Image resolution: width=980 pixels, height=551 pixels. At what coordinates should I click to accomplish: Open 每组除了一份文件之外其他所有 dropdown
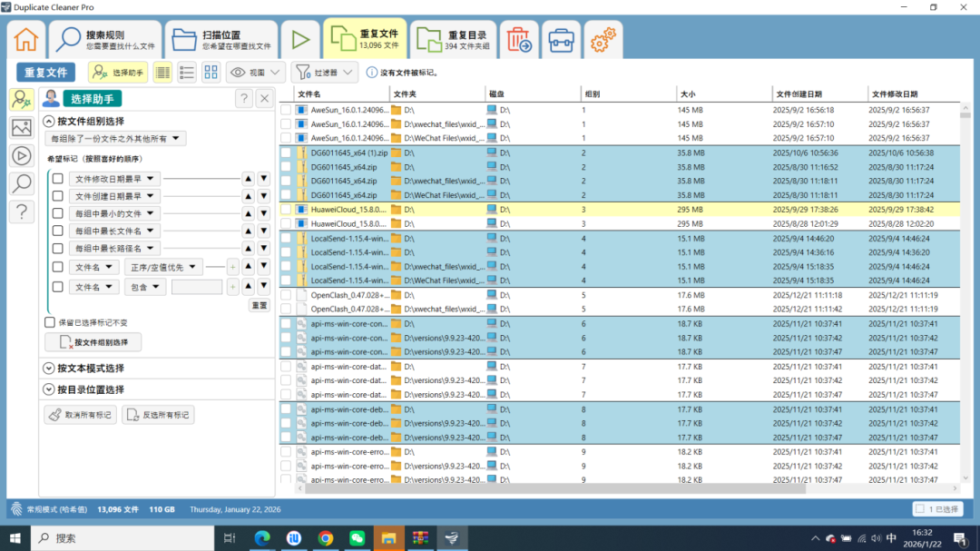point(115,138)
